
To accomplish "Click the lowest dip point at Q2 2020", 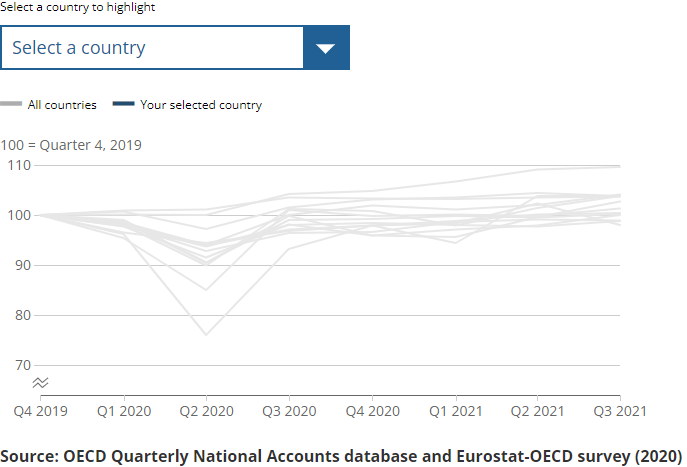I will [x=206, y=334].
